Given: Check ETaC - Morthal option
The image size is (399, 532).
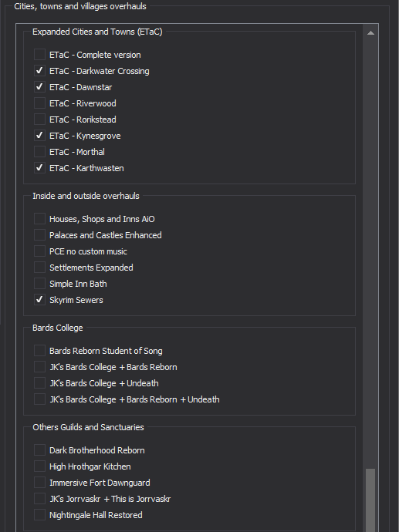Looking at the screenshot, I should 39,152.
